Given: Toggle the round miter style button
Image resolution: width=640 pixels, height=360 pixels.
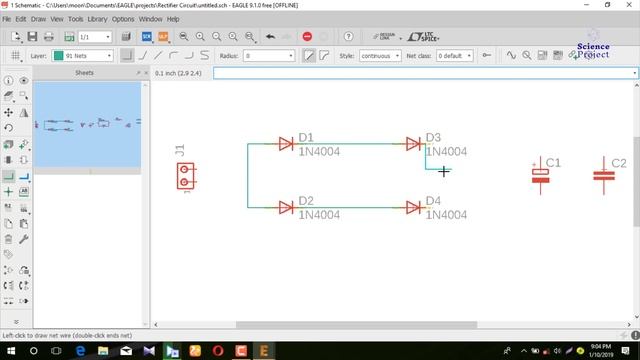Looking at the screenshot, I should 324,55.
